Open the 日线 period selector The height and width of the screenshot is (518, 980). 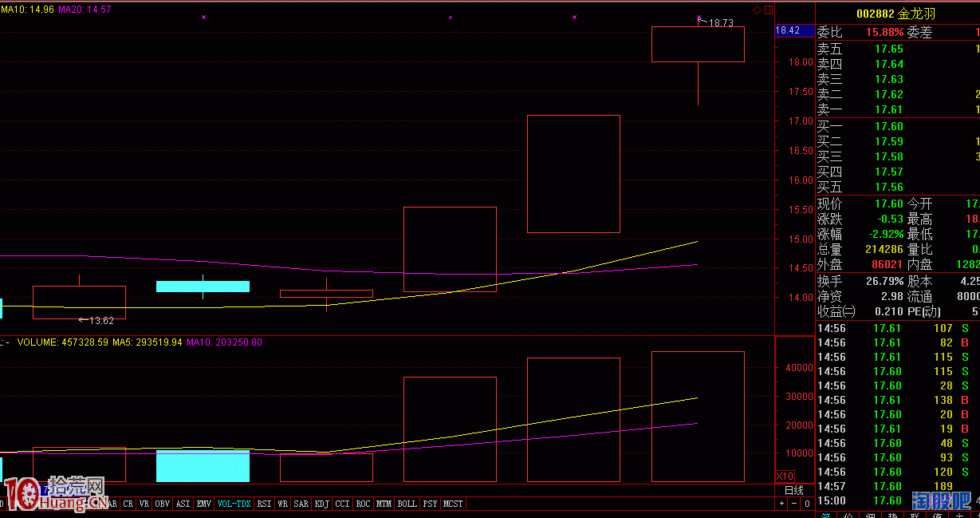pos(794,490)
